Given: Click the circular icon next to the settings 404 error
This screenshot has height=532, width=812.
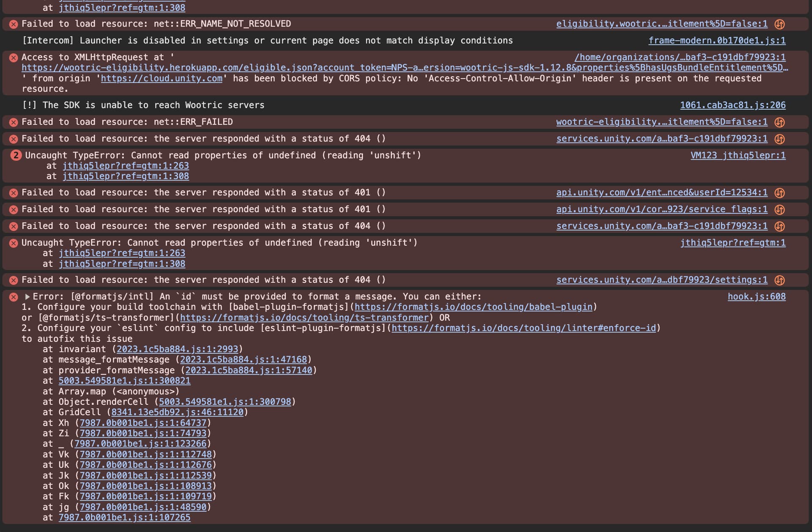Looking at the screenshot, I should click(780, 280).
